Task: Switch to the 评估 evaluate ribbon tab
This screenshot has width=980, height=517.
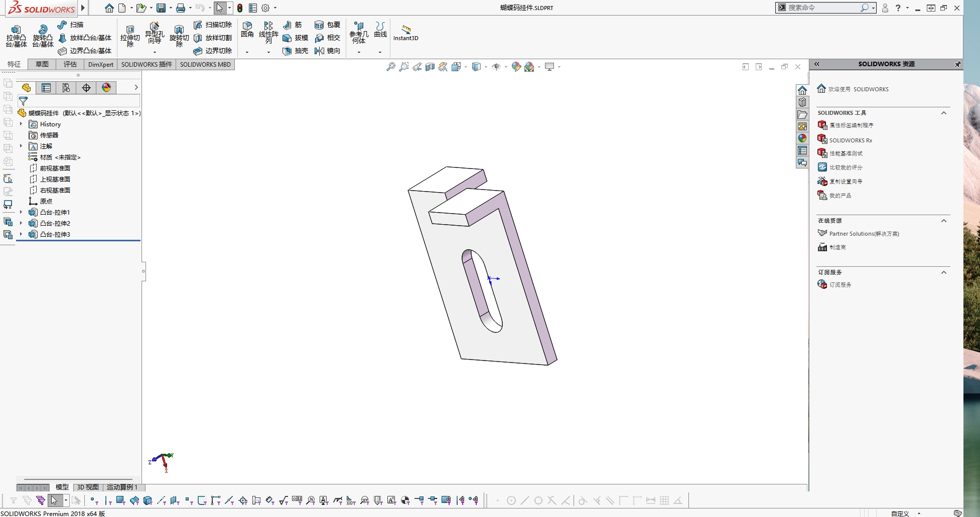Action: coord(70,64)
